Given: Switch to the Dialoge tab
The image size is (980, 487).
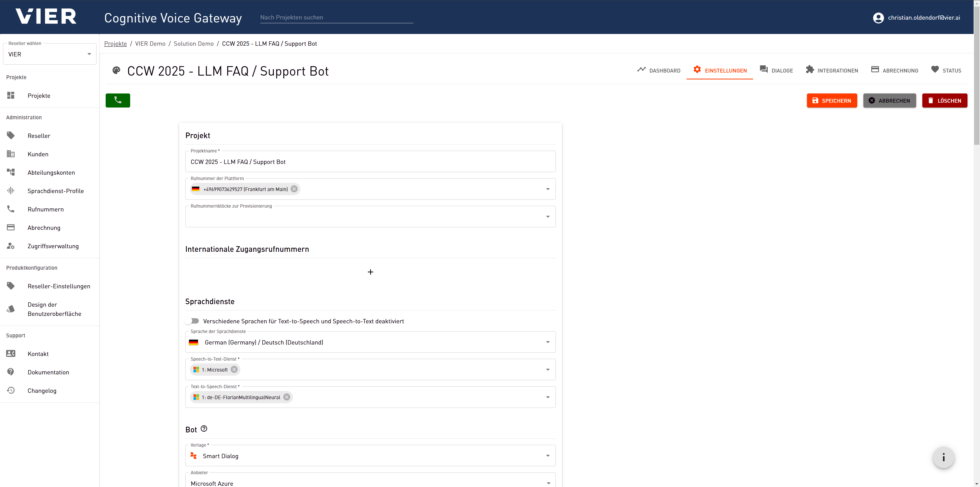Looking at the screenshot, I should [x=776, y=70].
